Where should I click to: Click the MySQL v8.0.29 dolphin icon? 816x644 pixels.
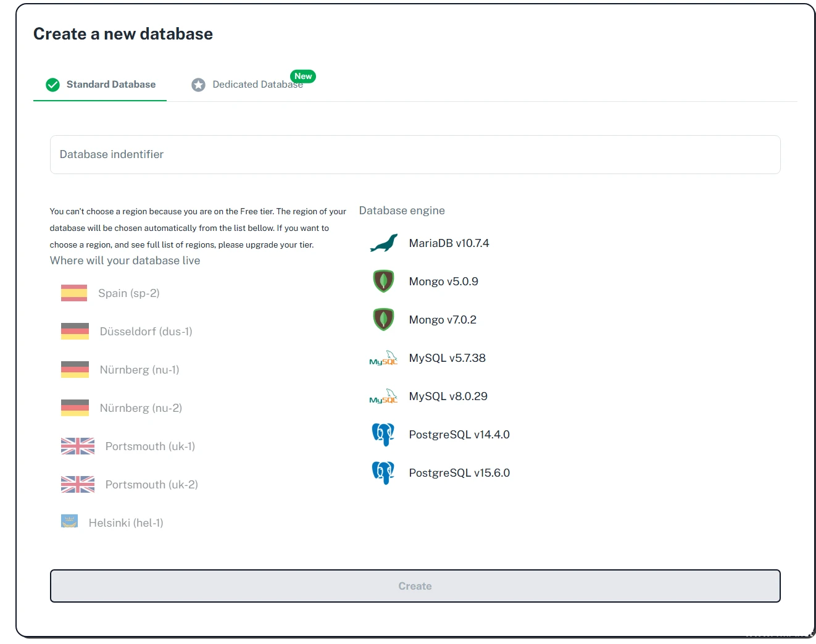pos(383,397)
